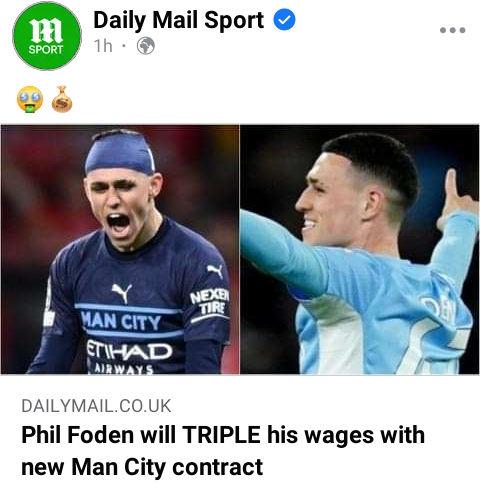This screenshot has height=497, width=480.
Task: Open the Daily Mail Sport profile picture
Action: 47,35
